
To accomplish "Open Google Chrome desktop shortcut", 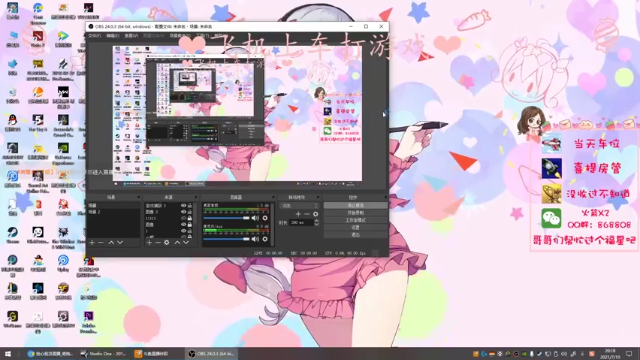I will [38, 12].
